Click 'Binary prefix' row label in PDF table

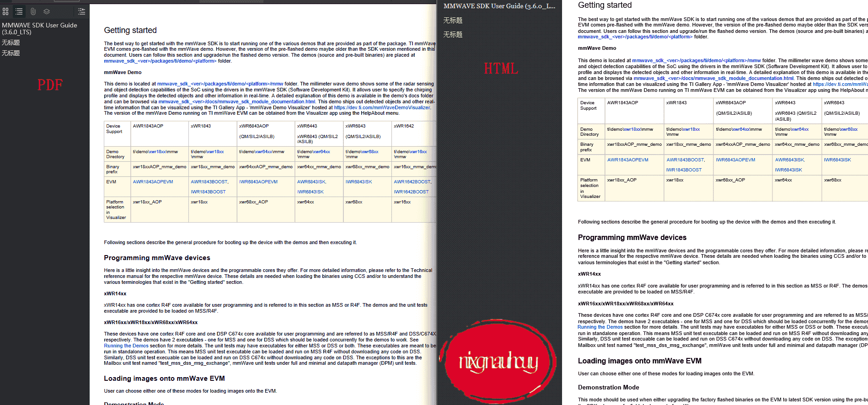click(x=113, y=169)
